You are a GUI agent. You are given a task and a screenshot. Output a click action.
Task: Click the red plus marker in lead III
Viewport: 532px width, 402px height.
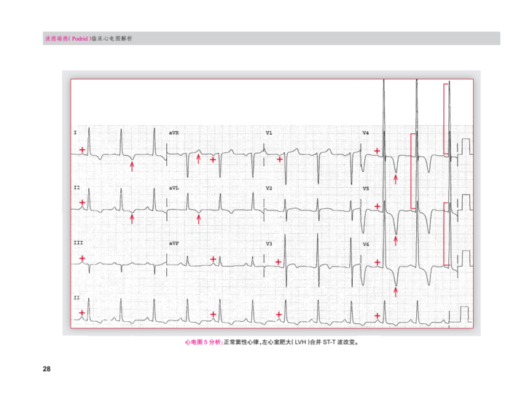(x=82, y=259)
